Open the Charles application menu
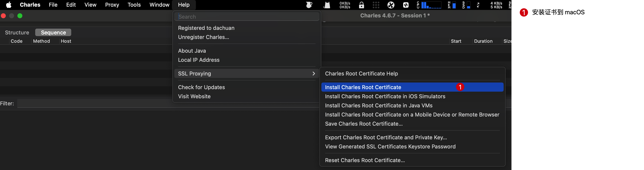Image resolution: width=644 pixels, height=170 pixels. (30, 5)
